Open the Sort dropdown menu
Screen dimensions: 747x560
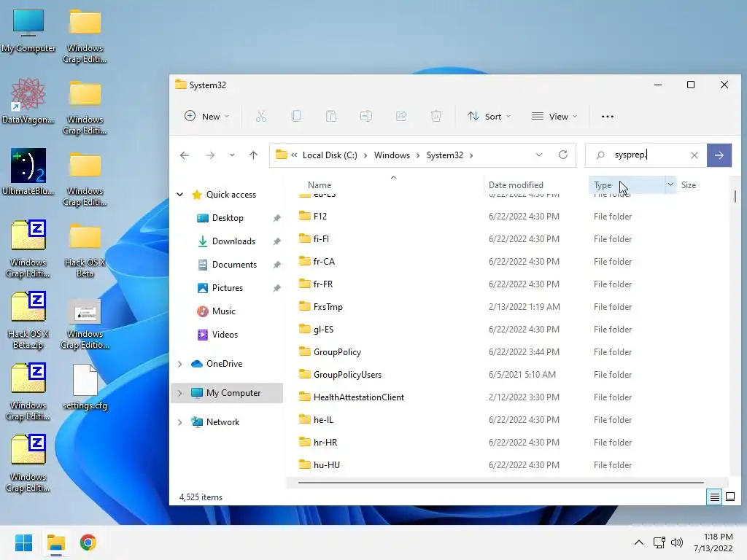point(489,116)
